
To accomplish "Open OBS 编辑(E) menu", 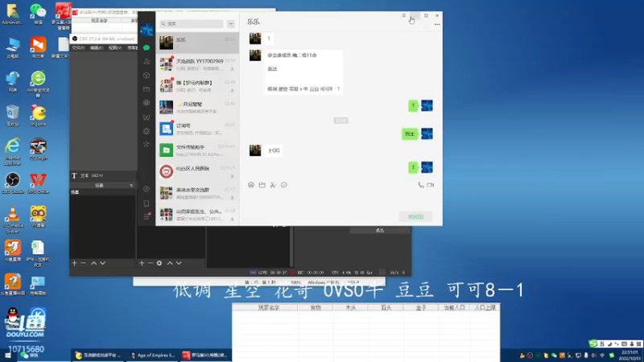I will pyautogui.click(x=97, y=48).
